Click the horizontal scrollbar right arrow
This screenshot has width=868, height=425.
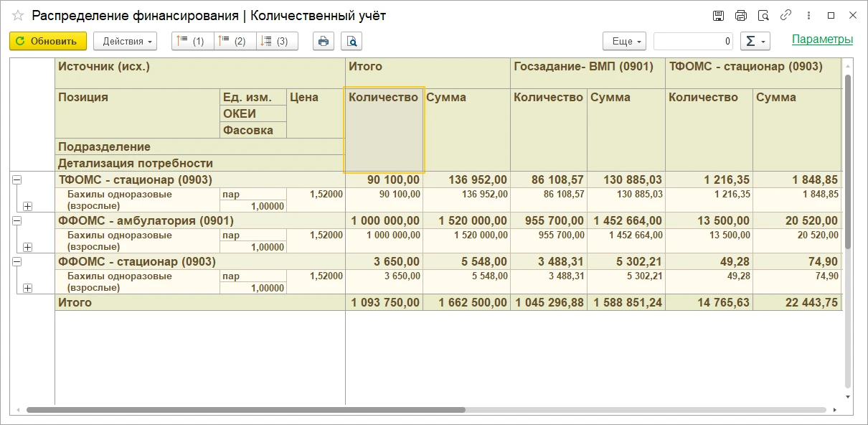point(835,410)
